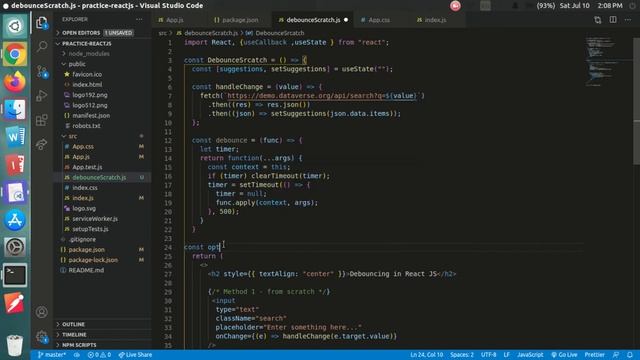Viewport: 640px width, 360px height.
Task: Split the editor to the right
Action: tap(613, 20)
